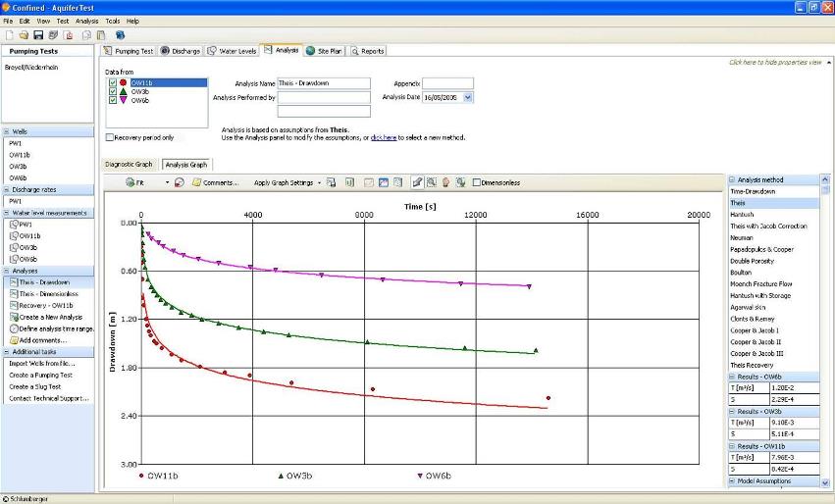Screen dimensions: 835x504
Task: Open the File menu
Action: click(x=8, y=22)
